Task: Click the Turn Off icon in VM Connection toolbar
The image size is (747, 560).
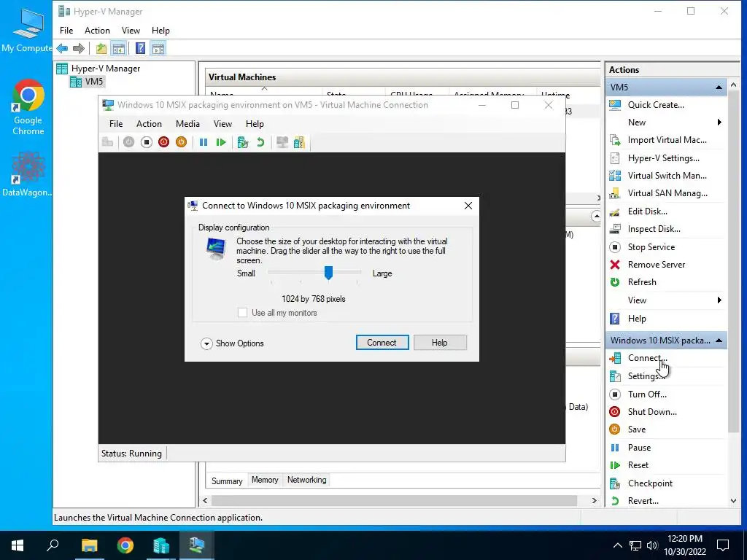Action: (146, 142)
